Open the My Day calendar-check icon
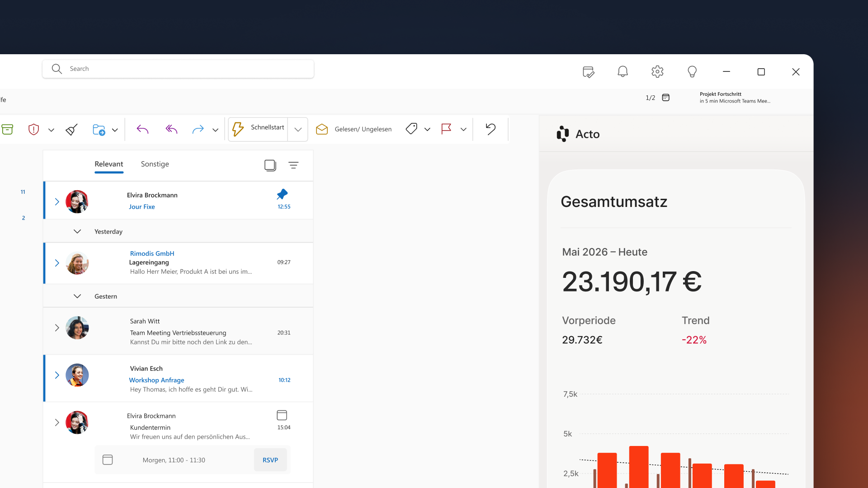The width and height of the screenshot is (868, 488). pos(588,72)
